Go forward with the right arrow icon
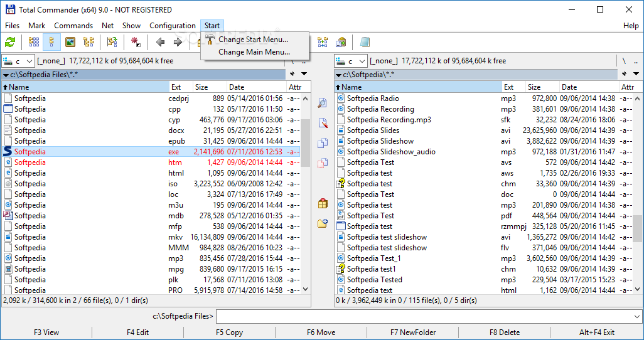This screenshot has width=644, height=340. tap(178, 42)
